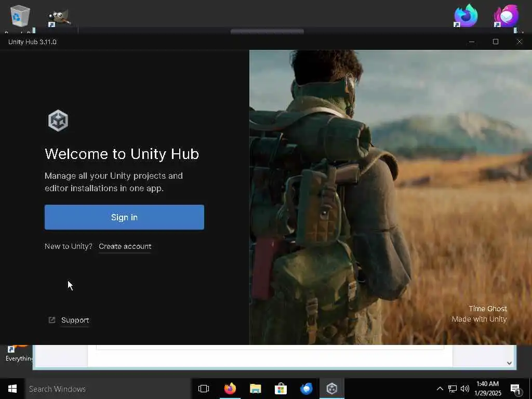Click the Unity Hub taskbar icon

pos(331,389)
